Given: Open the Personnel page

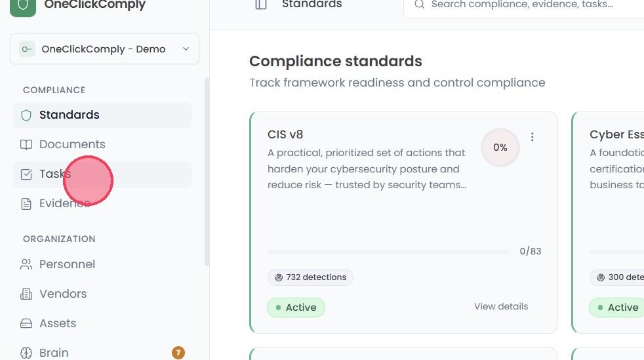Looking at the screenshot, I should pos(102,264).
